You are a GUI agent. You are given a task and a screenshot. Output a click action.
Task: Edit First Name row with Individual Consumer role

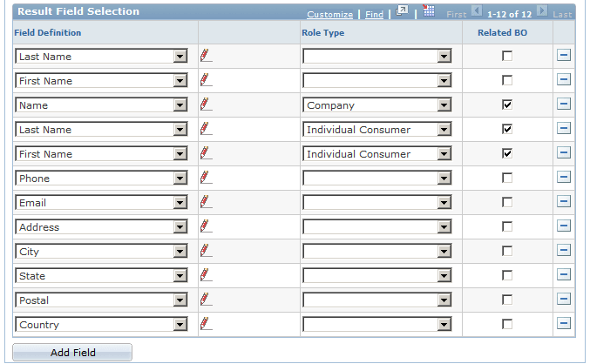pyautogui.click(x=206, y=153)
